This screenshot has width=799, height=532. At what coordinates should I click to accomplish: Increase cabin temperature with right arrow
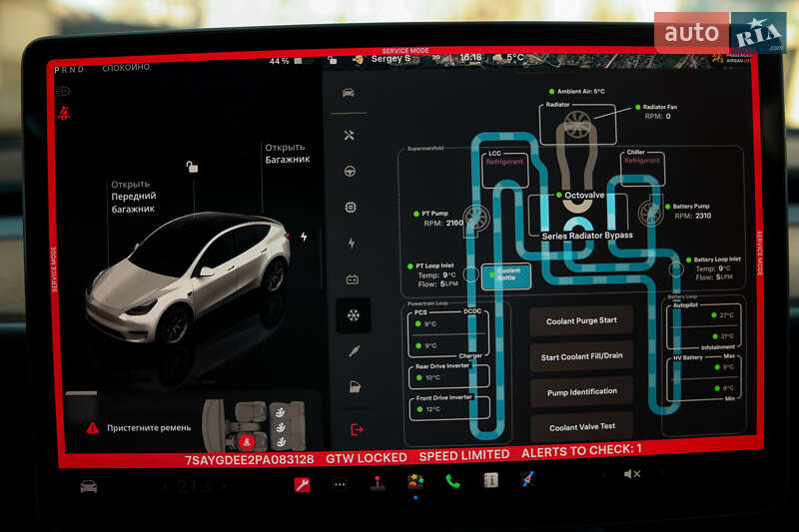pos(224,486)
